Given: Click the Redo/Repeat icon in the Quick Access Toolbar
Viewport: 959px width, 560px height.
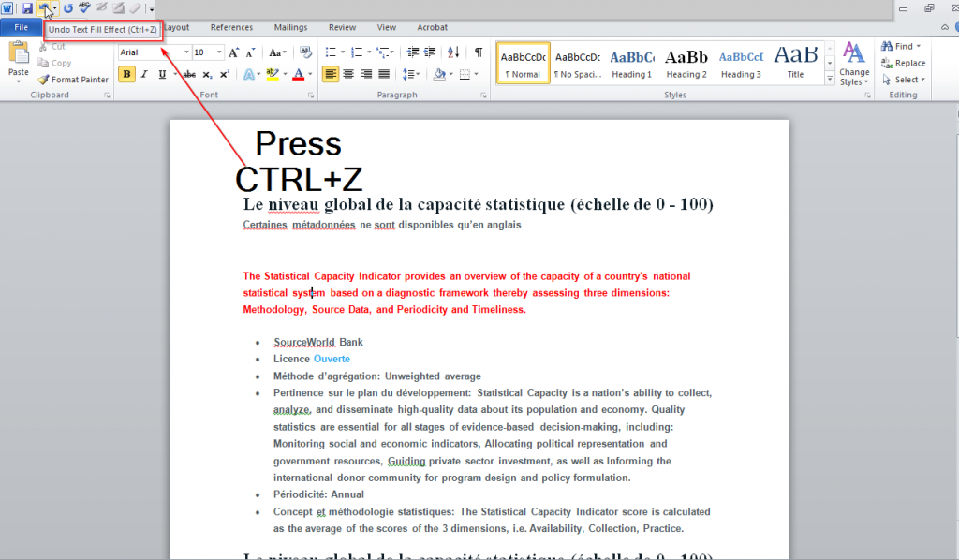Looking at the screenshot, I should point(67,8).
